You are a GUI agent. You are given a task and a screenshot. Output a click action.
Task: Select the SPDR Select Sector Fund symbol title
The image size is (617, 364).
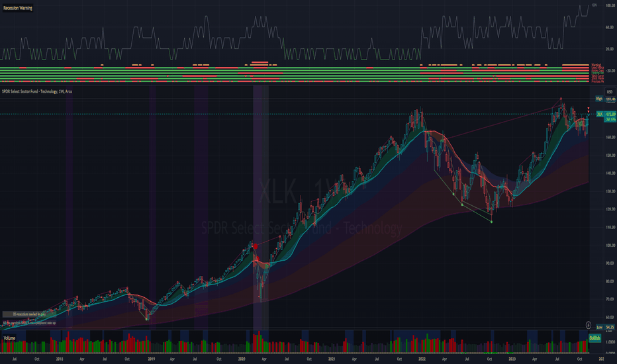pos(37,91)
